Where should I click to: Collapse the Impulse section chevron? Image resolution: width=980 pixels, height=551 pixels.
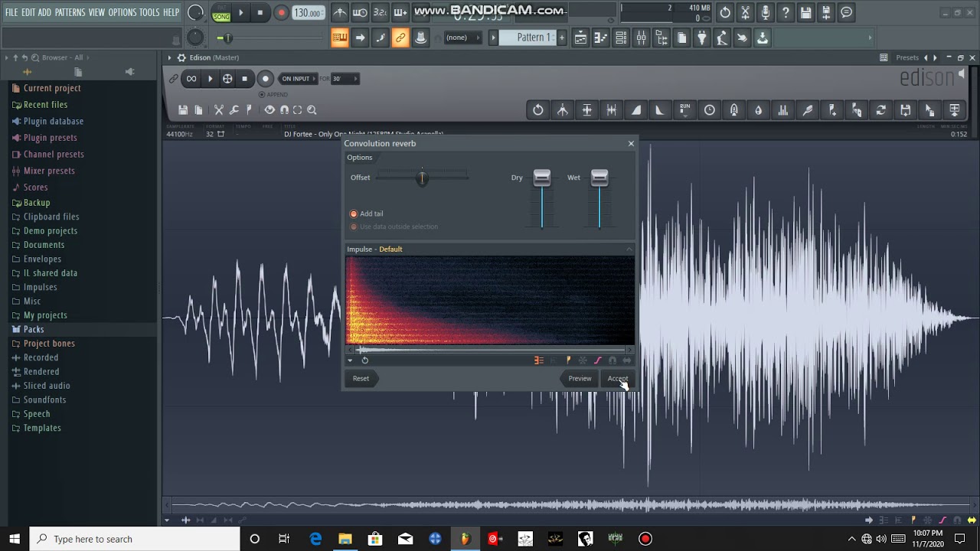tap(629, 249)
